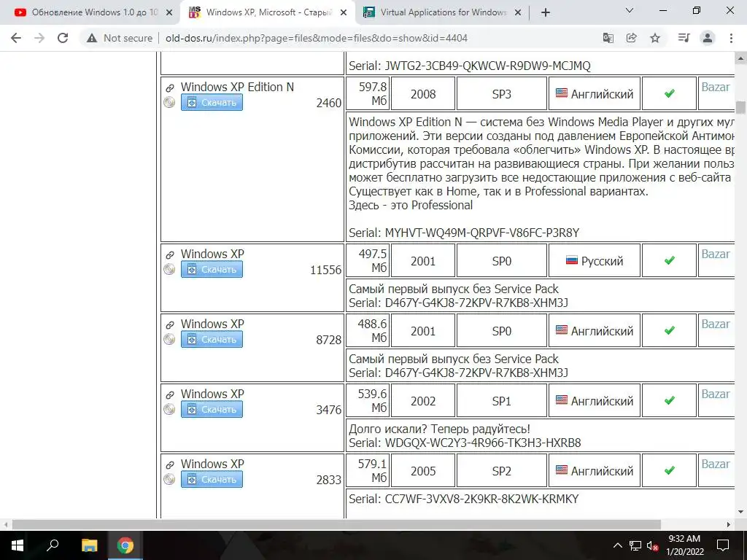Click the Русский language cell
Viewport: 747px width, 560px height.
594,260
